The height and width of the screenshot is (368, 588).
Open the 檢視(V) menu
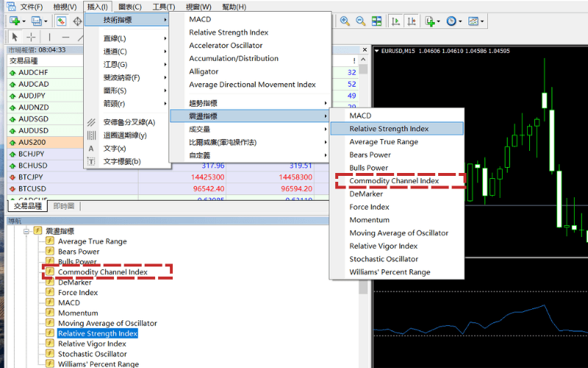[x=65, y=7]
